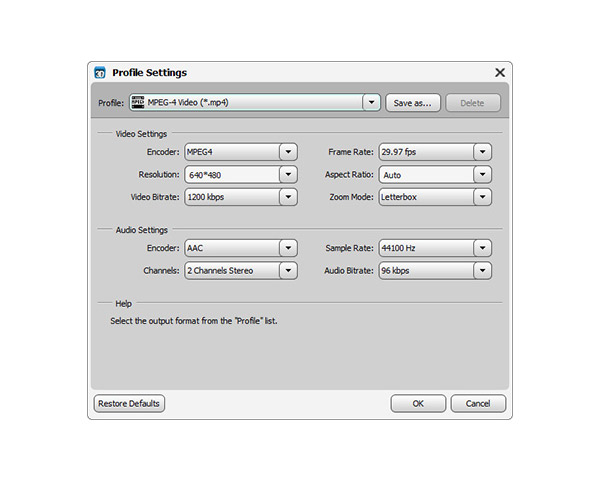The height and width of the screenshot is (478, 600).
Task: Click the Resolution: label
Action: point(159,175)
